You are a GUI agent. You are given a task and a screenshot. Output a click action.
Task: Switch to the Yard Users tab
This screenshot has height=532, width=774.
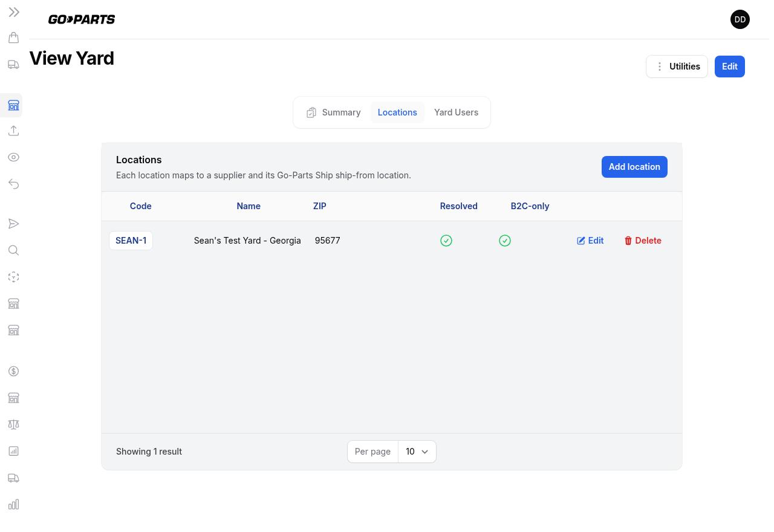pyautogui.click(x=456, y=112)
